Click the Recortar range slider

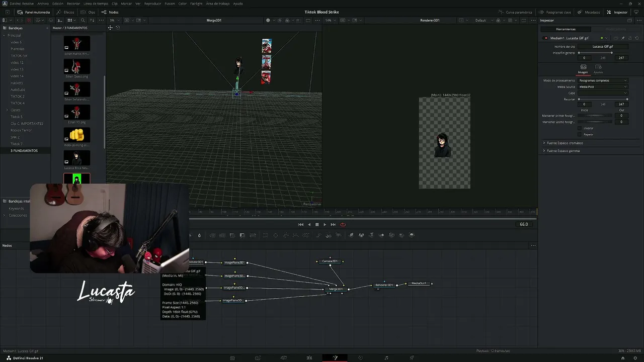tap(603, 99)
